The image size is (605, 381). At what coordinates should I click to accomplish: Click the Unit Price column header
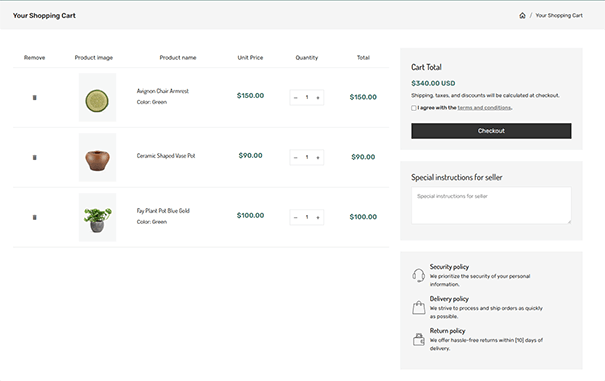point(250,58)
